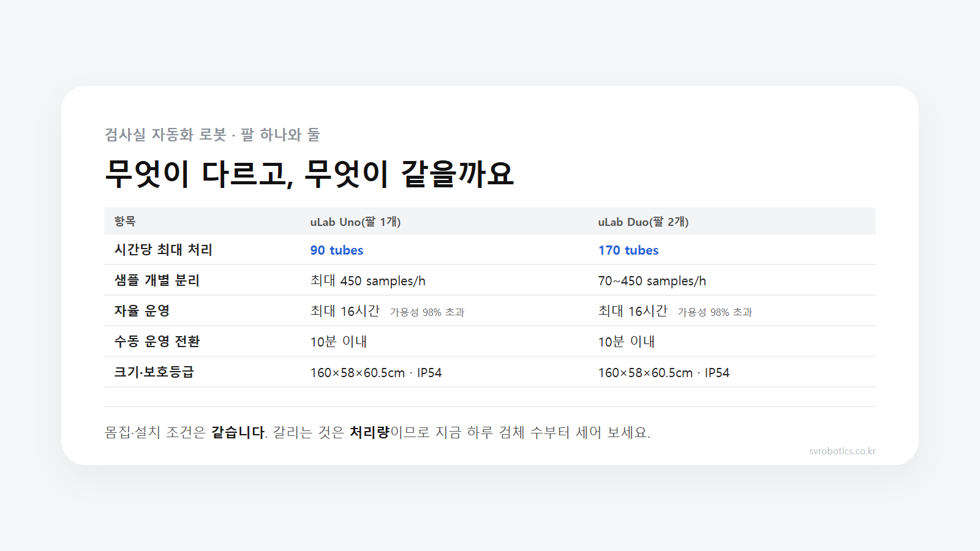Select the '항목' column header
The width and height of the screenshot is (980, 551).
125,221
